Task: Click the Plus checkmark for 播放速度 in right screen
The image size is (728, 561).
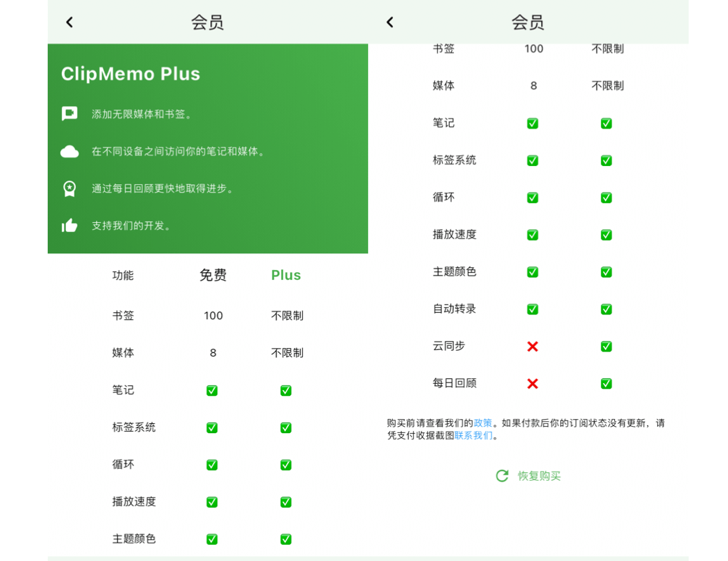Action: (606, 235)
